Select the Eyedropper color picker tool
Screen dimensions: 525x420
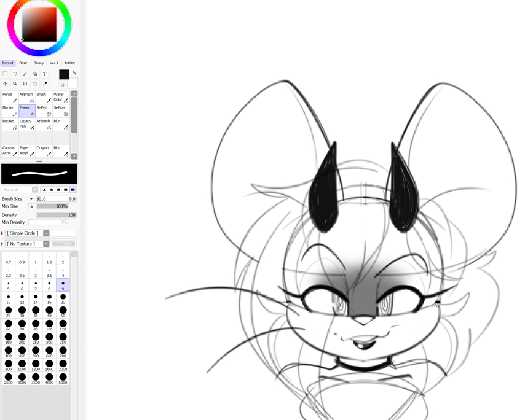click(x=45, y=84)
